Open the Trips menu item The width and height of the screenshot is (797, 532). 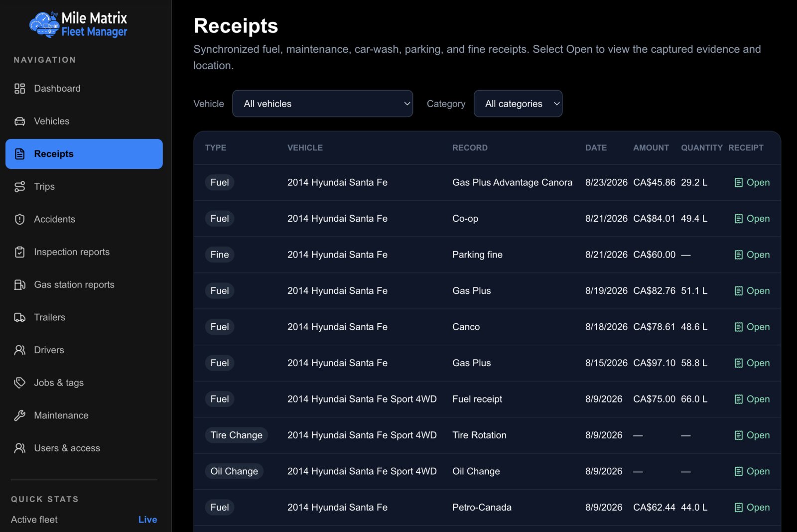click(84, 187)
